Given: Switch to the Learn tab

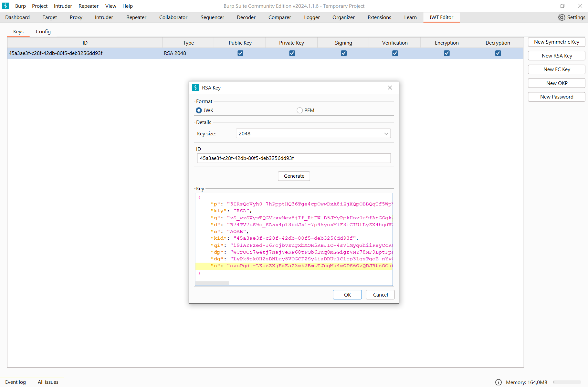Looking at the screenshot, I should point(410,17).
